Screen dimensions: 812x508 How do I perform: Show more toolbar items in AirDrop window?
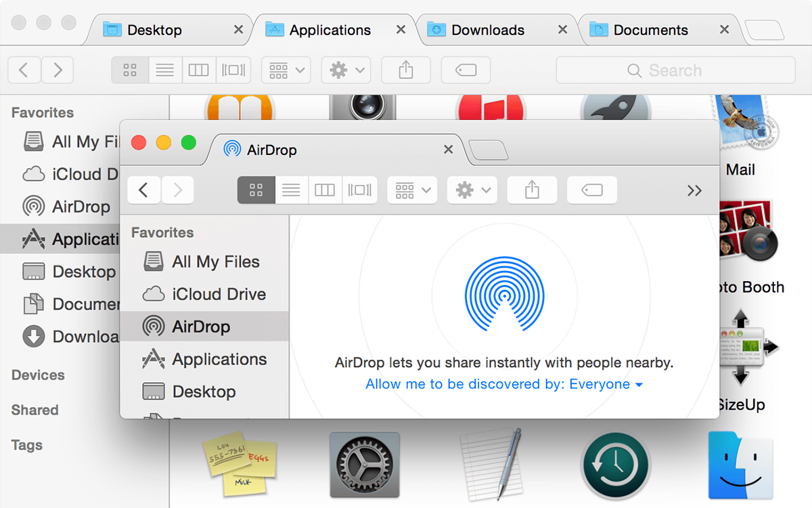tap(694, 190)
